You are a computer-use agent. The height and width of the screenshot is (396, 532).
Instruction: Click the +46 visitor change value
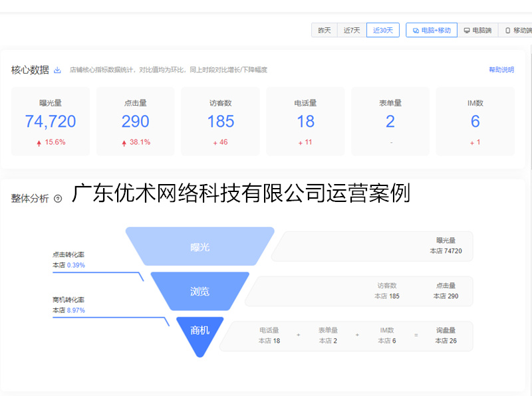tap(221, 142)
